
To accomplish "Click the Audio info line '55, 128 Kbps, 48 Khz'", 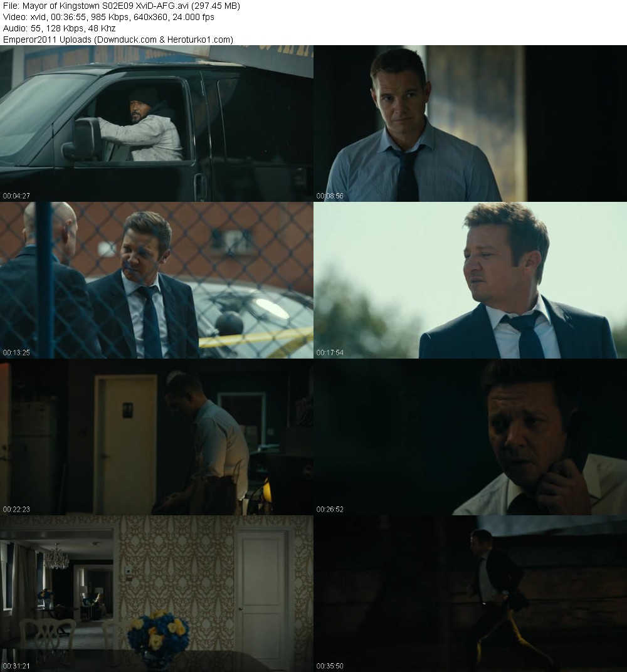I will (59, 28).
